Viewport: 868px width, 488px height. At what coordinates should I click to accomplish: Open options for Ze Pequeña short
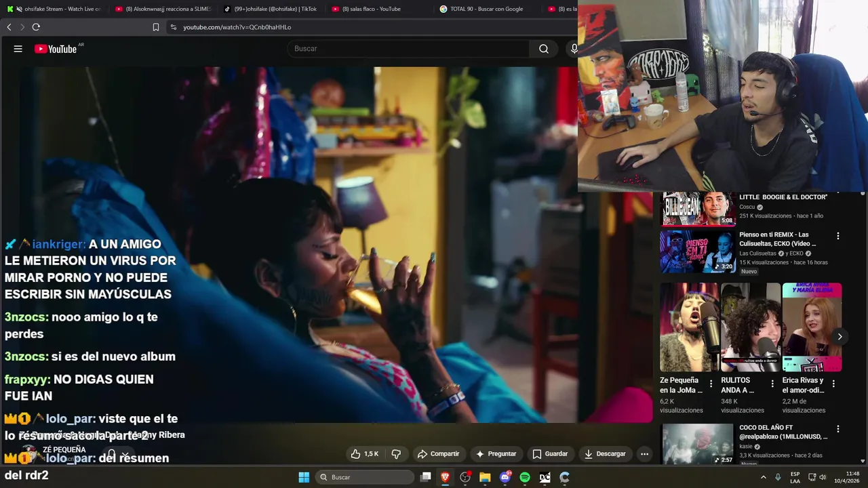tap(711, 384)
